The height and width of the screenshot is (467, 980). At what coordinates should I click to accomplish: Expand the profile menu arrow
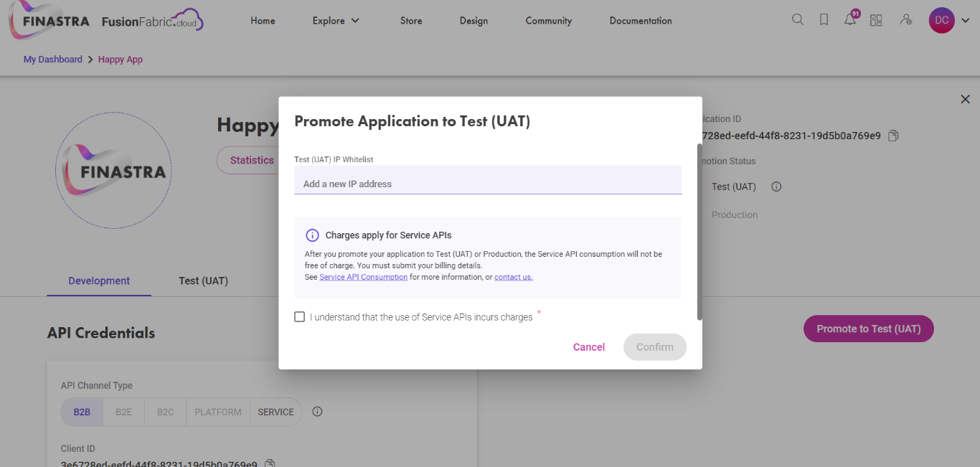966,20
